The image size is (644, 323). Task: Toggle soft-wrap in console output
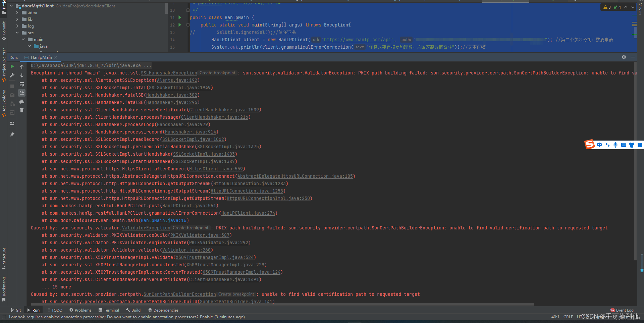pos(22,84)
